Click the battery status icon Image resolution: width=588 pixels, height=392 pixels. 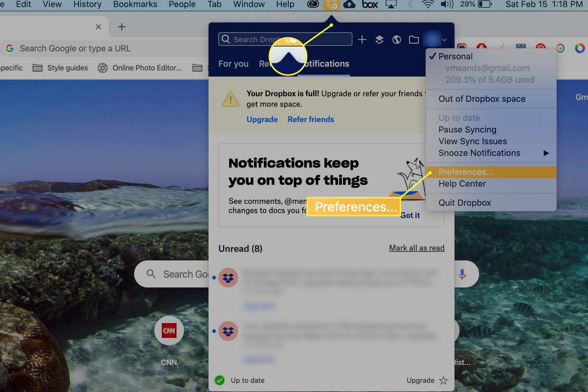(x=485, y=4)
